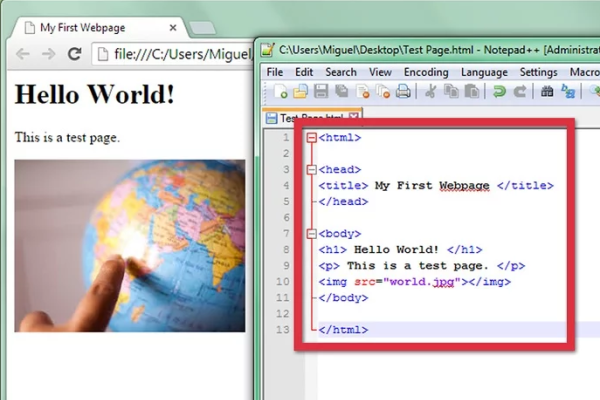The width and height of the screenshot is (600, 400).
Task: Open the File menu in Notepad++
Action: pos(275,72)
